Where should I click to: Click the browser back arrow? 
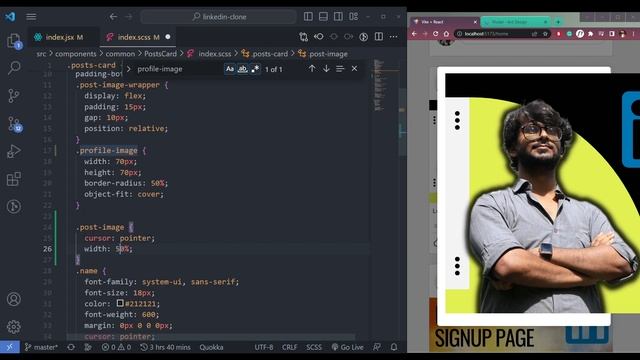(415, 34)
